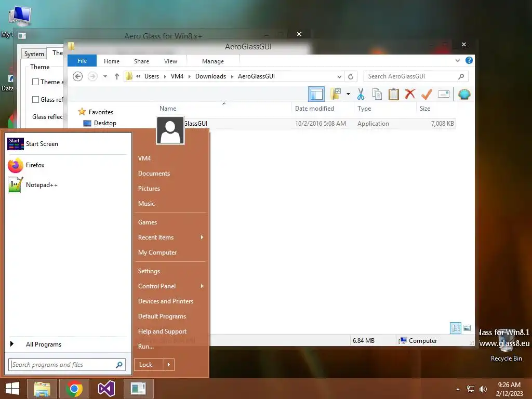Launch Notepad++ from the start menu
The width and height of the screenshot is (532, 399).
(x=67, y=185)
